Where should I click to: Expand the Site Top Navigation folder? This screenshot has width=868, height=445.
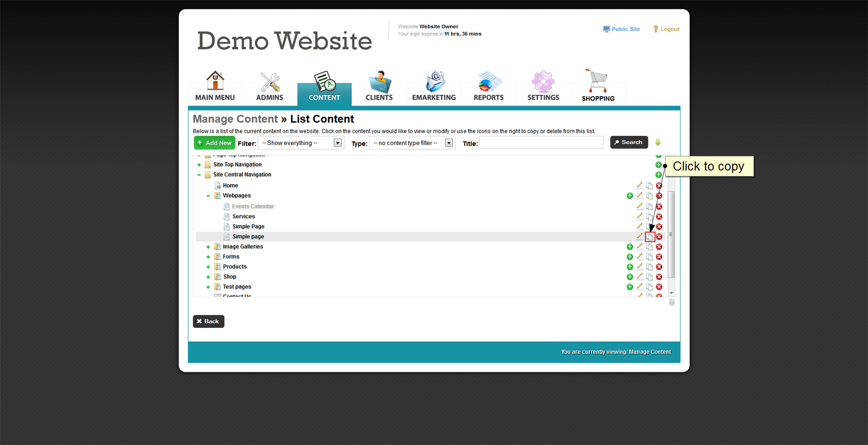[199, 165]
